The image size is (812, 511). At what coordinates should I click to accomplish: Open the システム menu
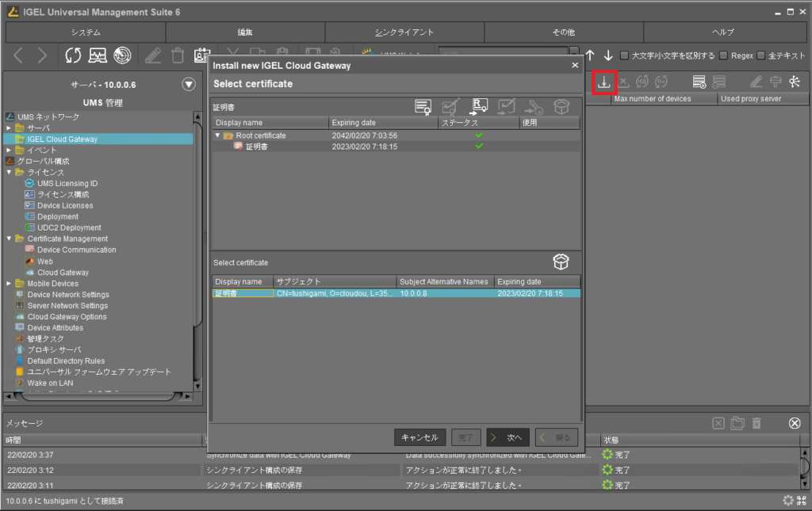coord(86,32)
